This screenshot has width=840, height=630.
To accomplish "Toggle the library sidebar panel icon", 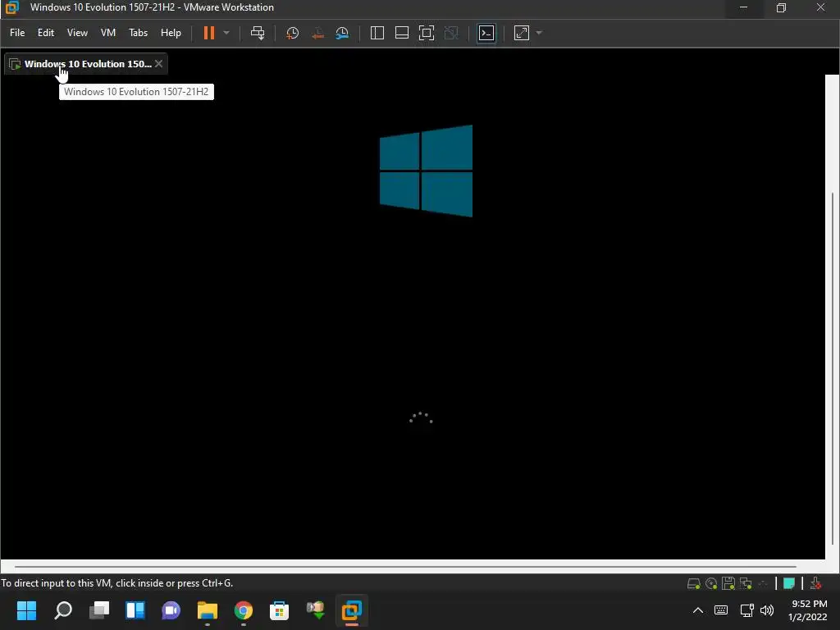I will tap(377, 33).
